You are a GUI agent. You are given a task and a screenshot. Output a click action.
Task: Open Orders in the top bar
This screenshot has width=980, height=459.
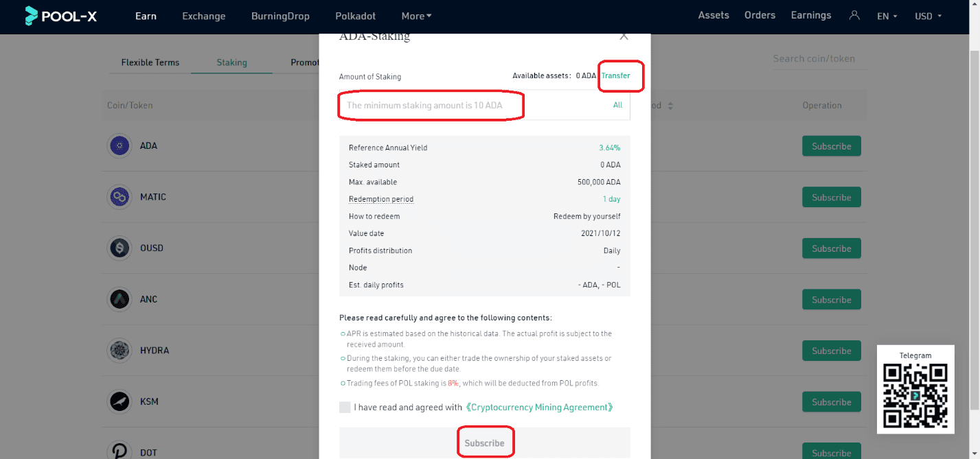tap(760, 15)
